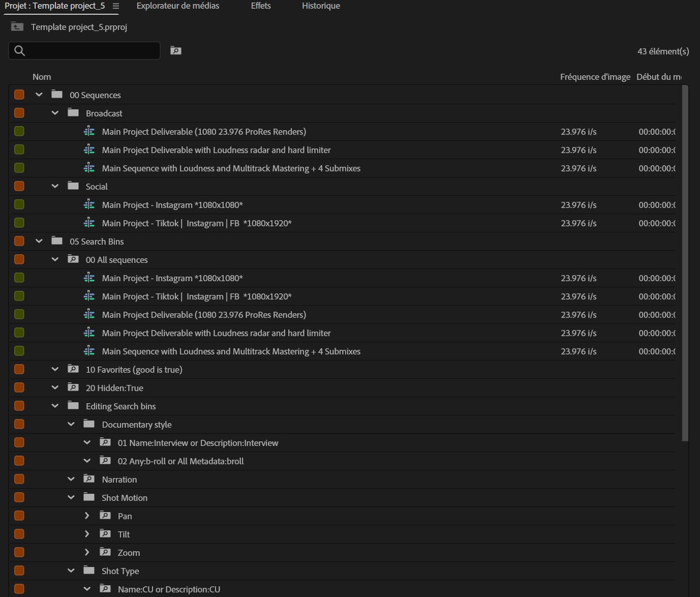
Task: Collapse the 05 Search Bins folder
Action: (x=39, y=241)
